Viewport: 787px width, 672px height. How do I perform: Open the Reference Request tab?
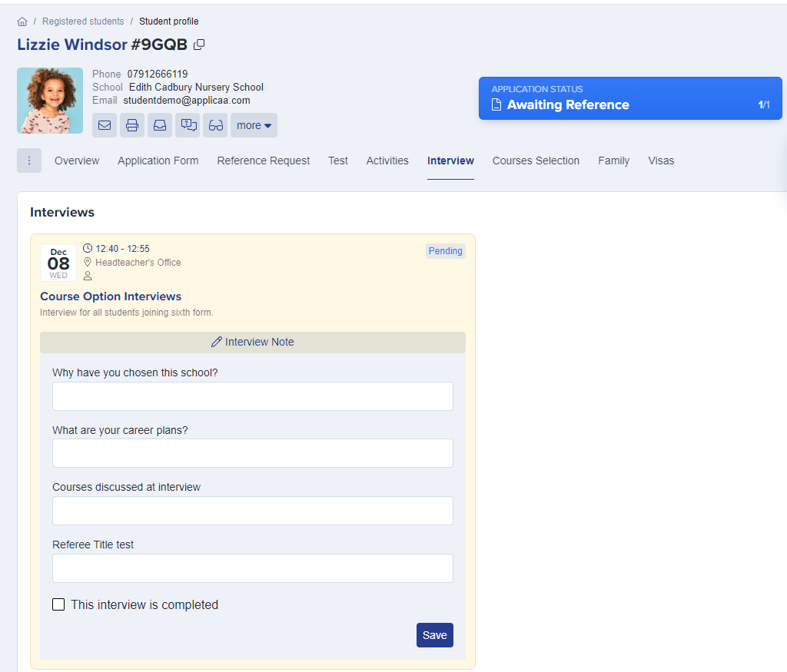[x=264, y=161]
